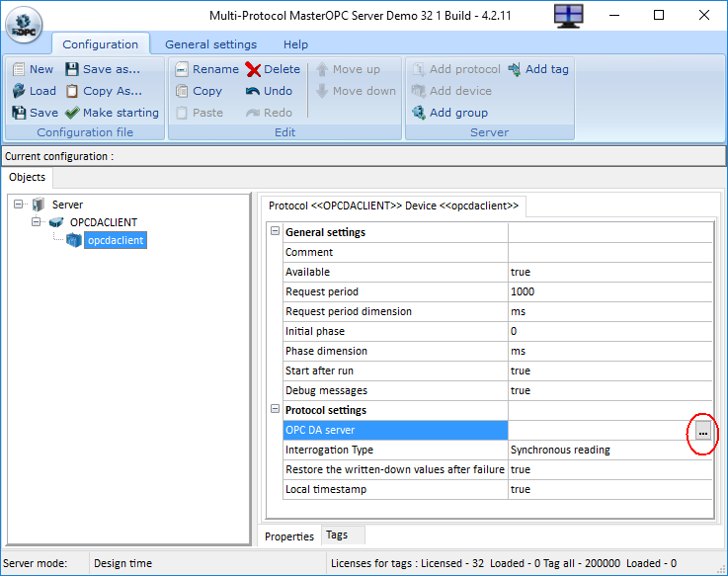Switch to the Configuration ribbon tab
This screenshot has width=728, height=576.
[x=101, y=44]
